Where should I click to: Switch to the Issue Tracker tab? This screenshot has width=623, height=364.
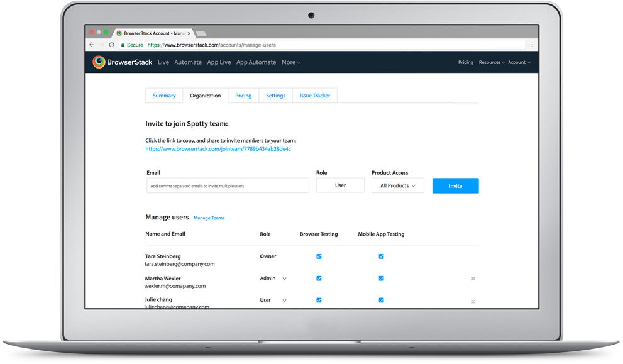click(x=314, y=96)
